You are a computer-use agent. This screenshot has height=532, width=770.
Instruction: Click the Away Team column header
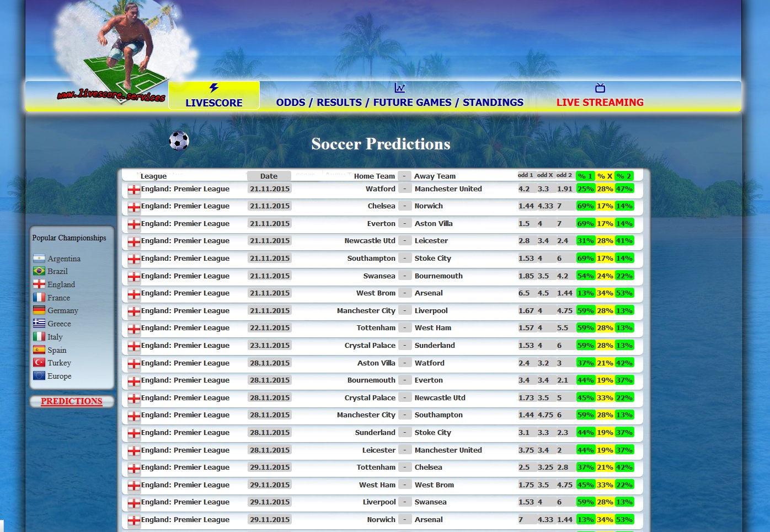[x=435, y=176]
